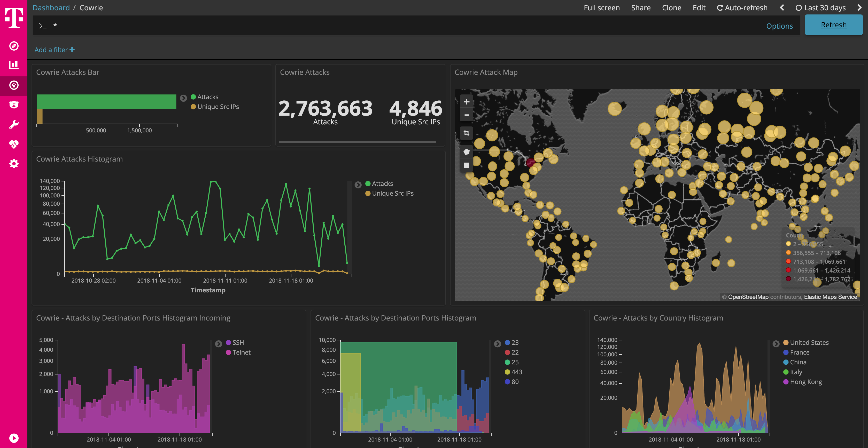Switch to Full screen mode
This screenshot has height=448, width=868.
click(602, 7)
